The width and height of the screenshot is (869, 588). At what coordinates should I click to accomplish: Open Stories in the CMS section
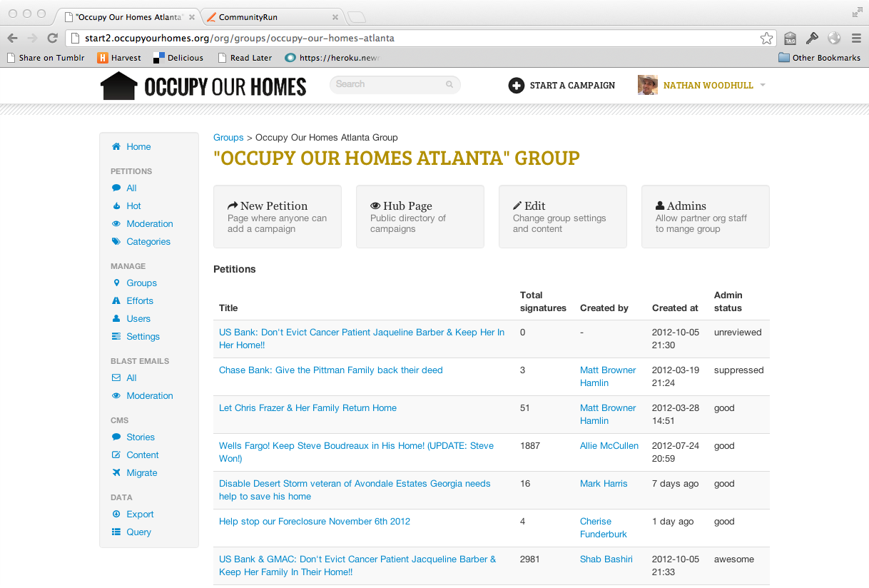(141, 437)
